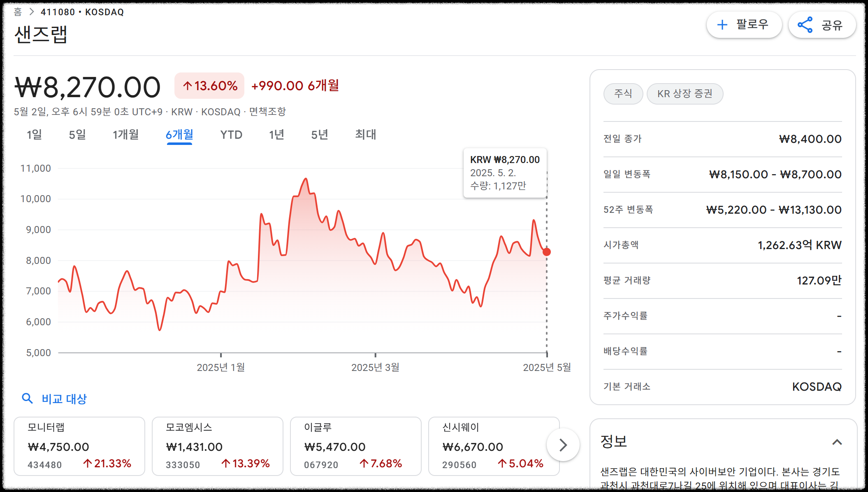Click 333050 ticker on 모코엠시스 card
The image size is (868, 492).
coord(183,465)
